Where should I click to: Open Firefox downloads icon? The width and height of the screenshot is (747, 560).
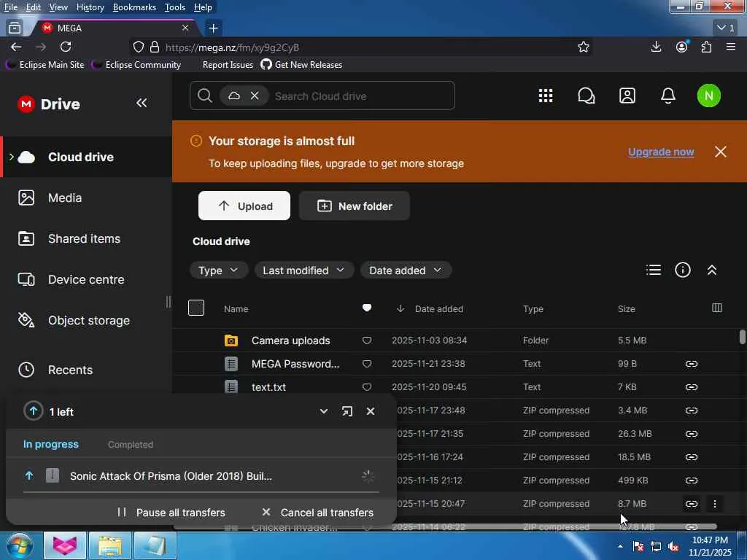(656, 47)
